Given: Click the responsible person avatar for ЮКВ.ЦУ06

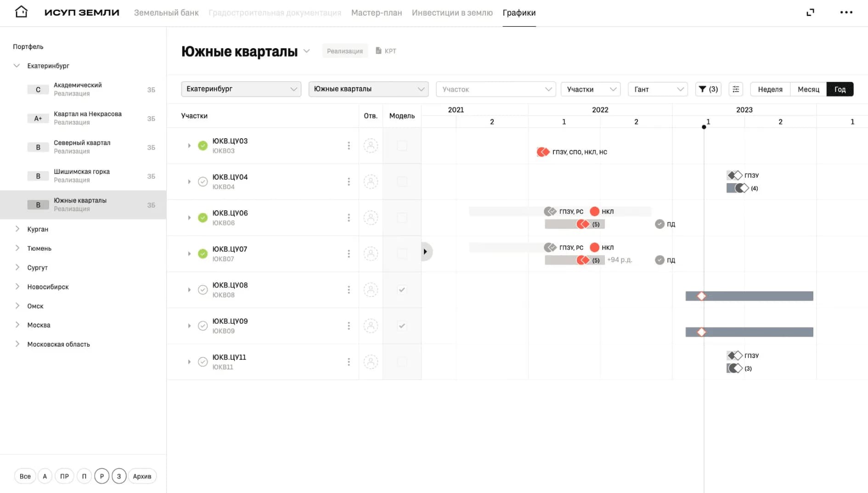Looking at the screenshot, I should pos(371,218).
